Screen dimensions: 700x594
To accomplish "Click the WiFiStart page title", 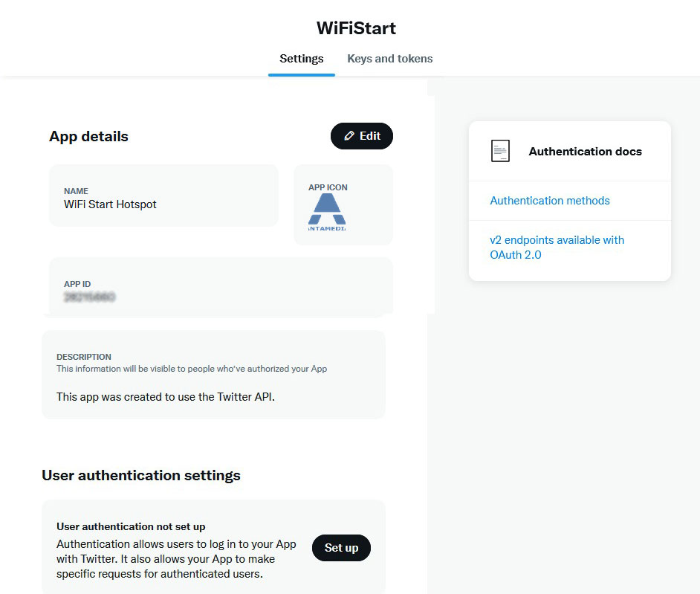I will [356, 28].
